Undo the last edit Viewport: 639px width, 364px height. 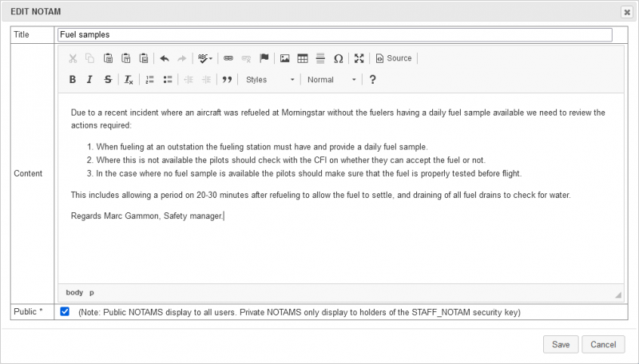point(165,58)
